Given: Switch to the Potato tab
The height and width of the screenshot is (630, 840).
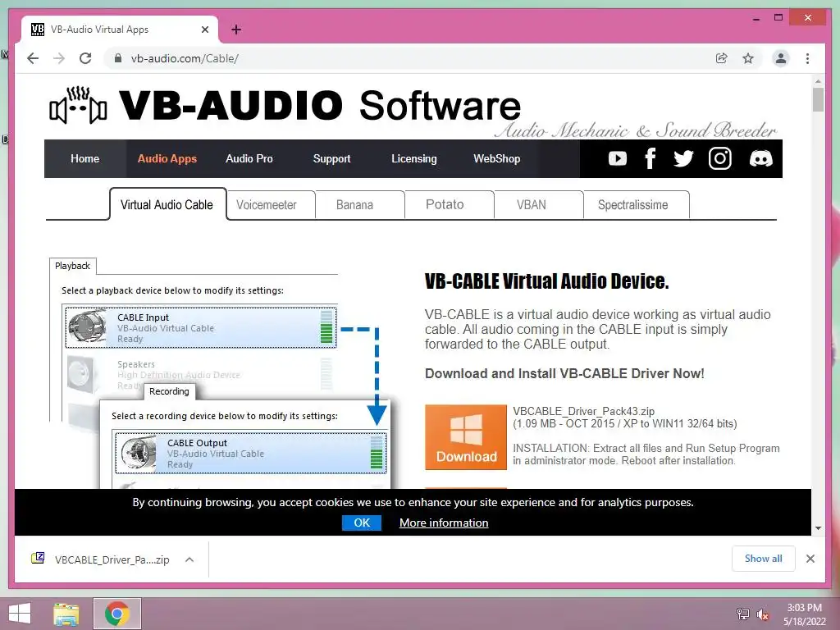Looking at the screenshot, I should point(449,204).
